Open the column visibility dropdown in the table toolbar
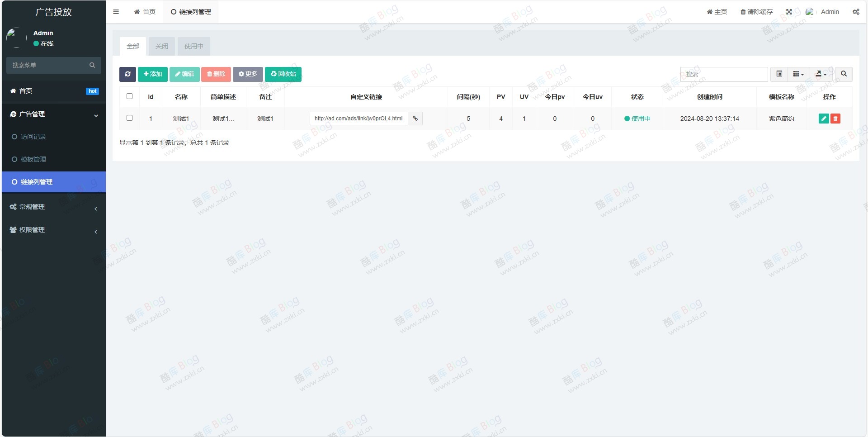Image resolution: width=868 pixels, height=437 pixels. point(798,74)
